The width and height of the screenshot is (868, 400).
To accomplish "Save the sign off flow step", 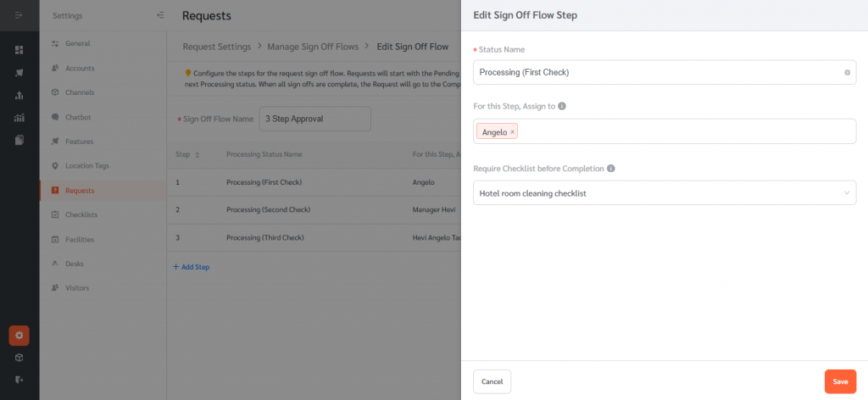I will (x=839, y=381).
